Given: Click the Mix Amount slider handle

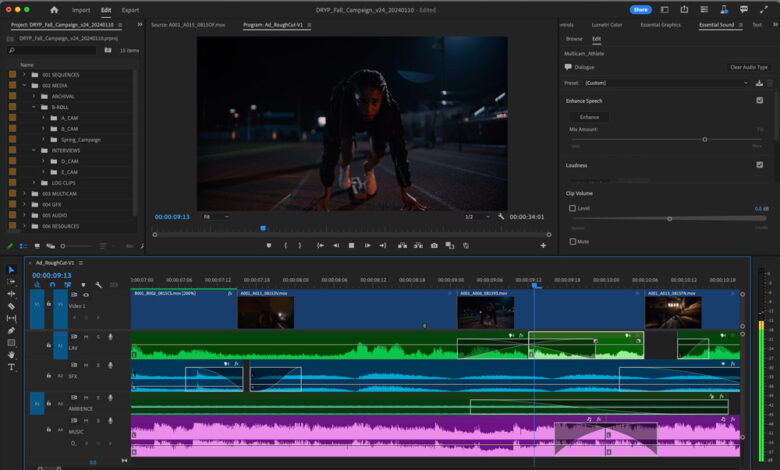Looking at the screenshot, I should [705, 139].
